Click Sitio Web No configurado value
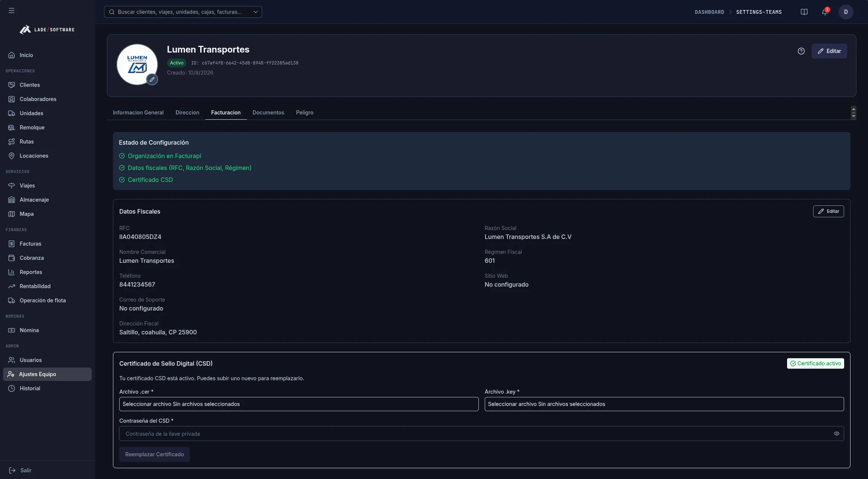The image size is (868, 479). [x=507, y=284]
